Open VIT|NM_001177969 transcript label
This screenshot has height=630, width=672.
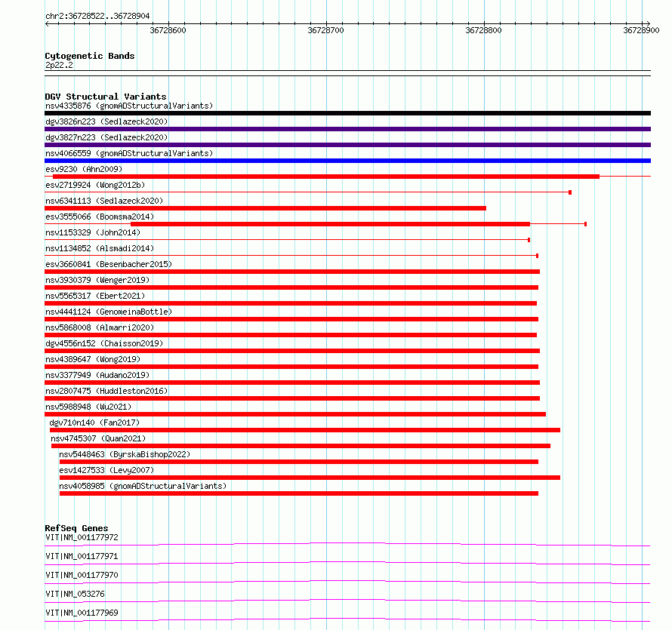[x=82, y=613]
